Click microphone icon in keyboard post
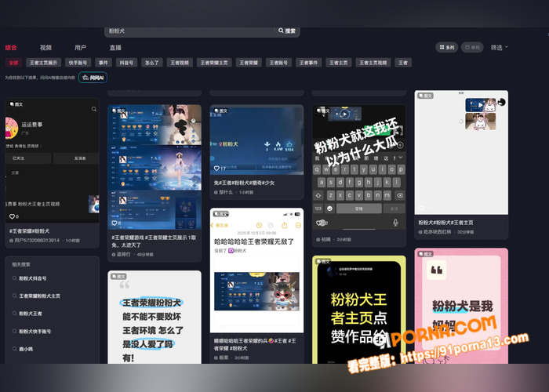549x392 pixels. pyautogui.click(x=395, y=223)
